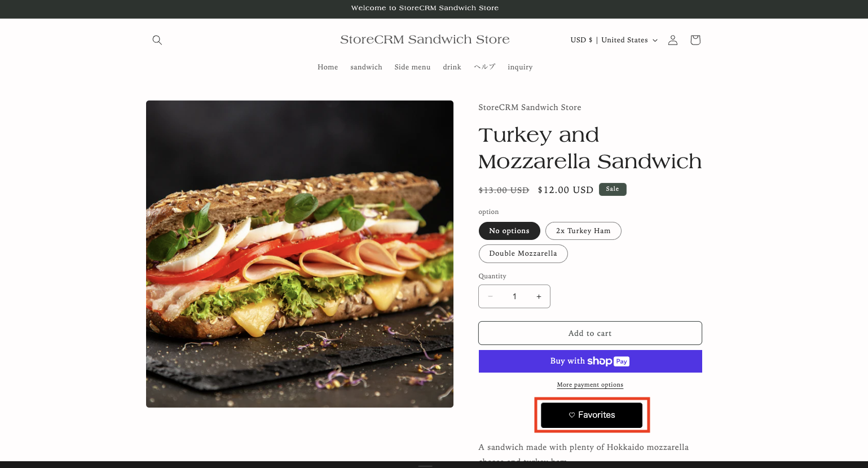The height and width of the screenshot is (468, 868).
Task: Open the Side menu navigation link
Action: [x=412, y=67]
